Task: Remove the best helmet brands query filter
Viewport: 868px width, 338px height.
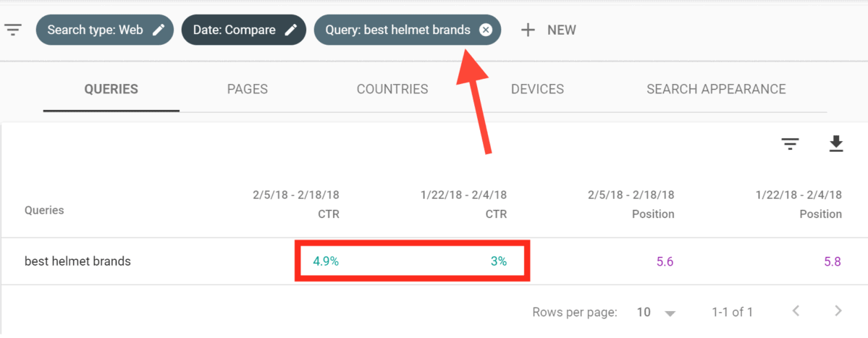Action: [x=486, y=30]
